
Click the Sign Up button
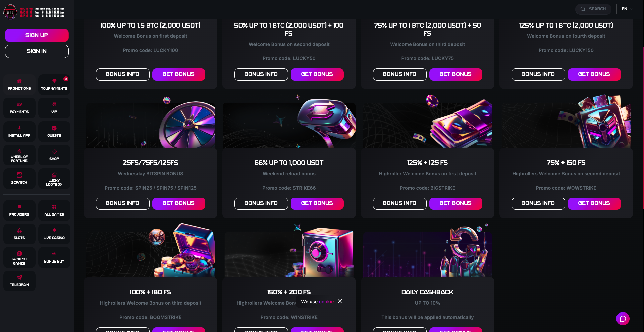pos(37,35)
